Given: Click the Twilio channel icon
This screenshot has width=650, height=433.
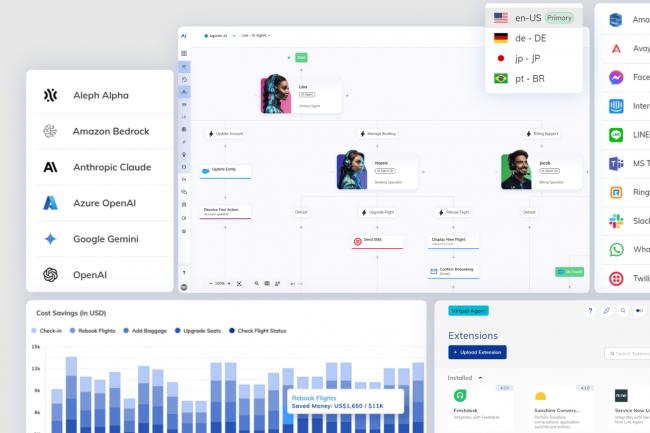Looking at the screenshot, I should point(616,278).
